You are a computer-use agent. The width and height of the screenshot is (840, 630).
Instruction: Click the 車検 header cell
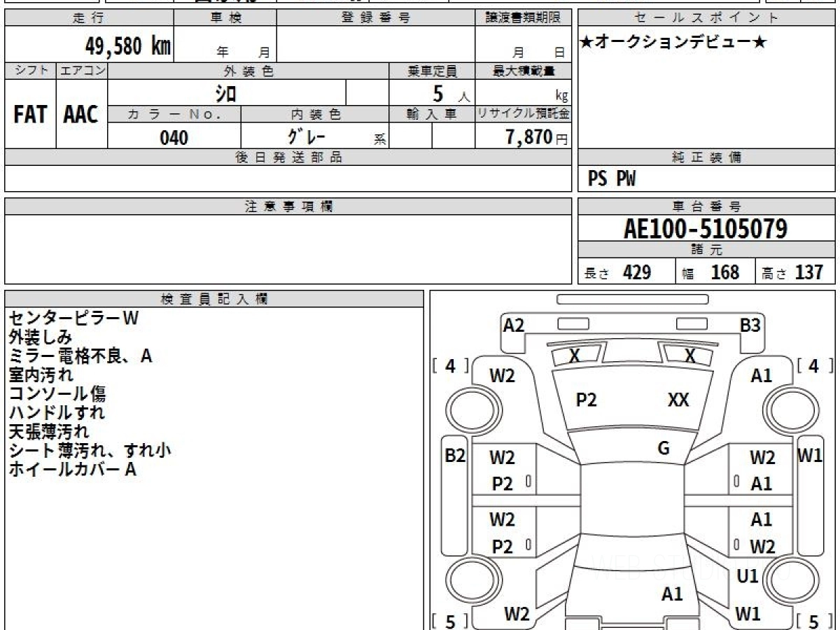[x=225, y=18]
